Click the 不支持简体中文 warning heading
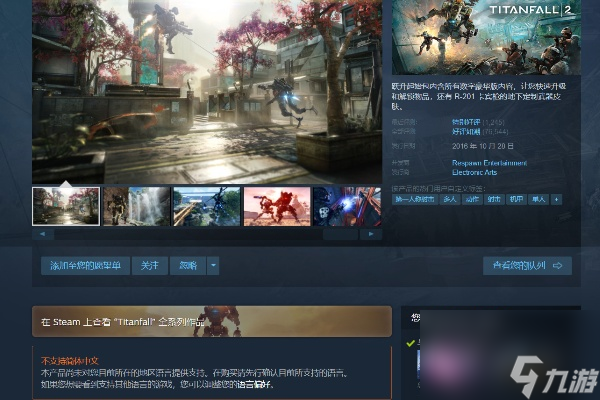Image resolution: width=600 pixels, height=400 pixels. tap(70, 361)
